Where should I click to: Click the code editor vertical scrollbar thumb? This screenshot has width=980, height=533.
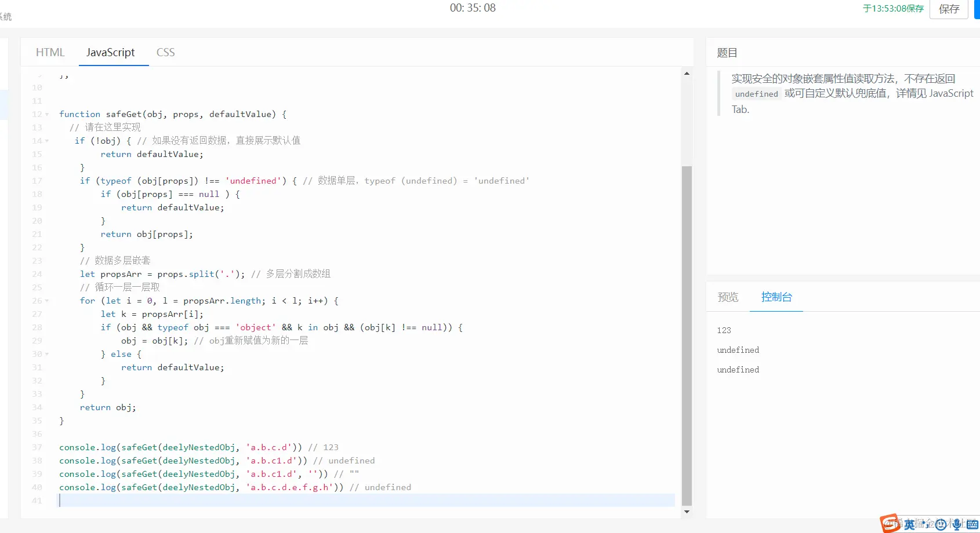click(687, 336)
